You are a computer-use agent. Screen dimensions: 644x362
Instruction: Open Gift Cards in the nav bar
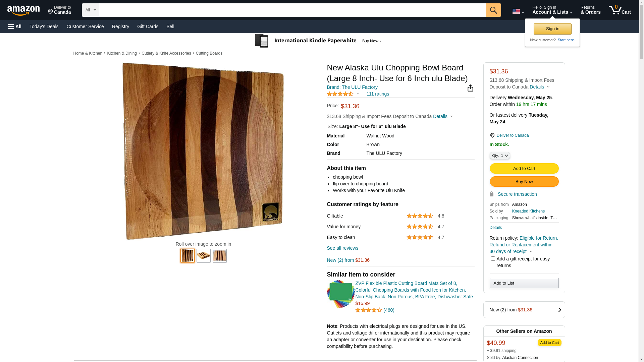pyautogui.click(x=148, y=26)
